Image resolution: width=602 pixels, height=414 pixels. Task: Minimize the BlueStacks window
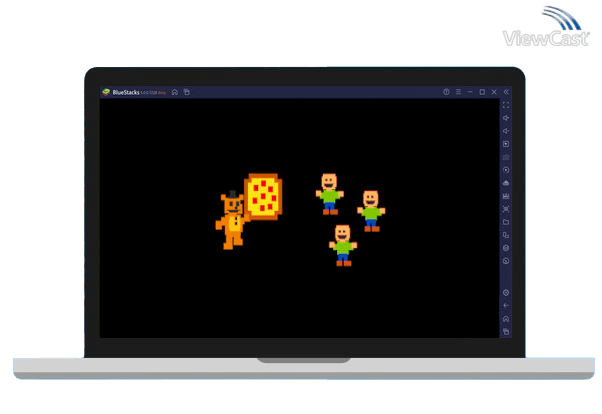[470, 92]
